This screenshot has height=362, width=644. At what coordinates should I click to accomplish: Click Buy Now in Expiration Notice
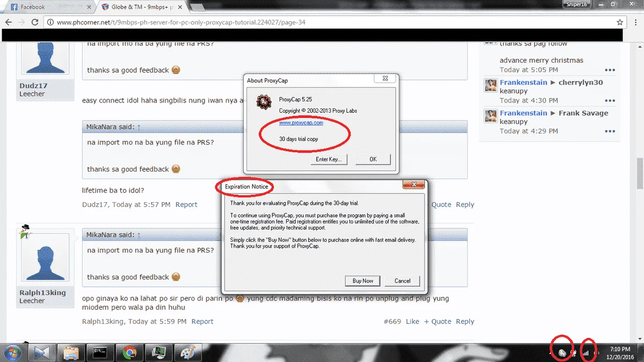363,281
